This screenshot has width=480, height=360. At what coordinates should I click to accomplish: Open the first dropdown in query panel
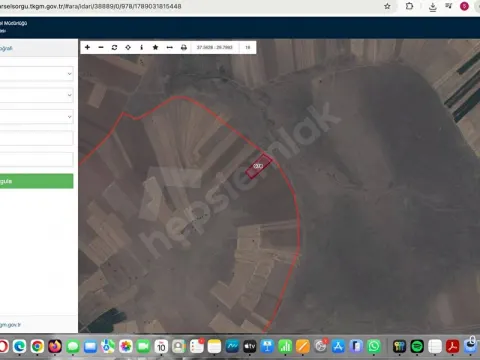pos(36,74)
